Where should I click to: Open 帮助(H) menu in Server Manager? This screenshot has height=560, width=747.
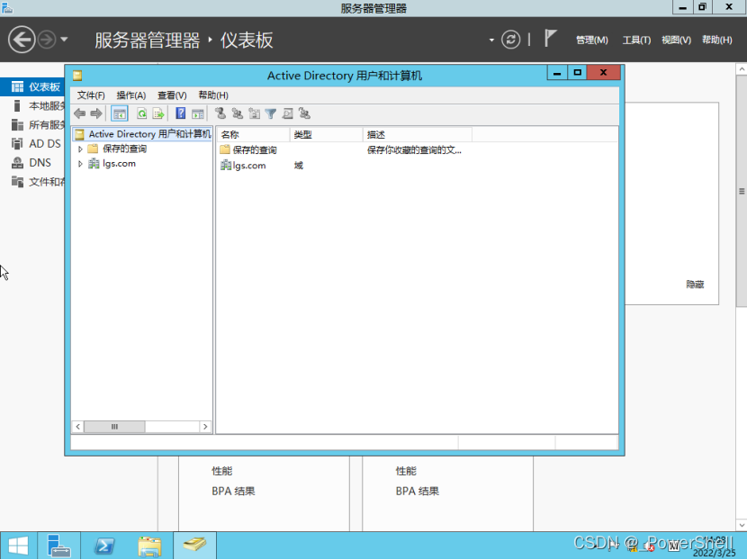pyautogui.click(x=717, y=40)
